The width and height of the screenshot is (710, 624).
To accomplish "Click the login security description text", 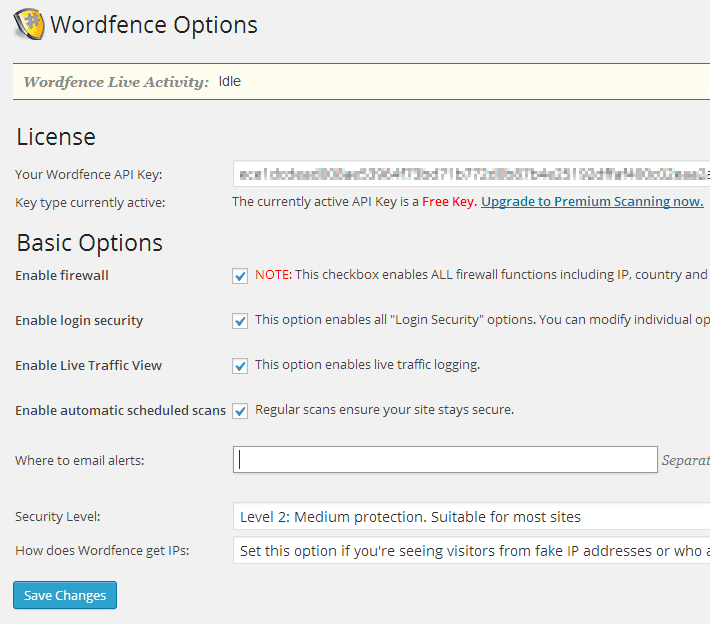I will pyautogui.click(x=482, y=320).
